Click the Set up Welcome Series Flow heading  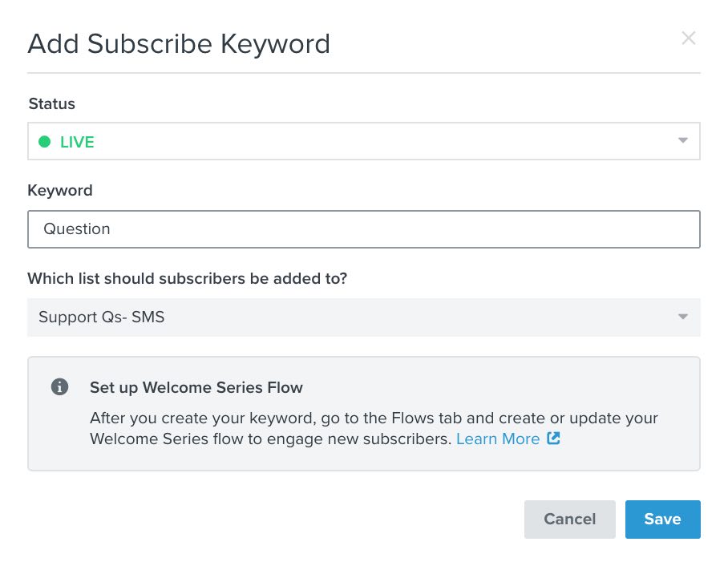(196, 387)
